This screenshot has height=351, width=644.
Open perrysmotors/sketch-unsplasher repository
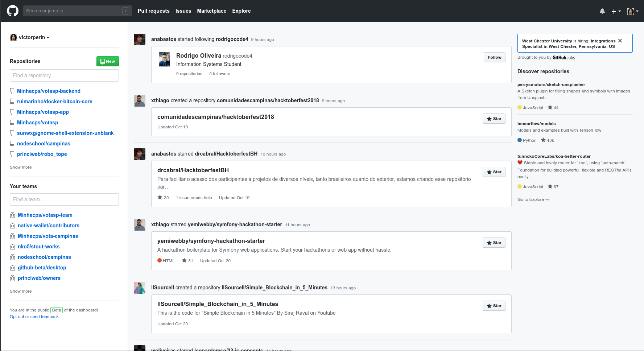point(551,84)
